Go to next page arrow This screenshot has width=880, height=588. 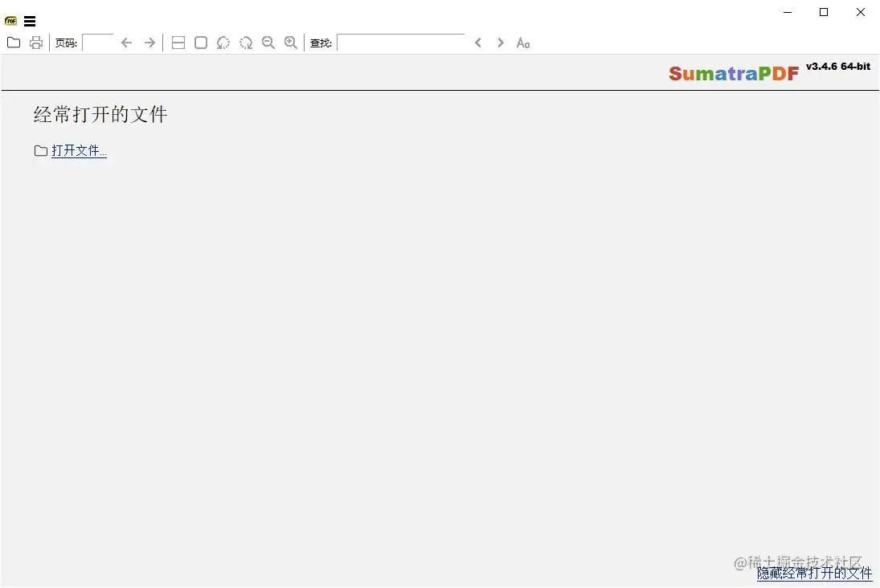pyautogui.click(x=149, y=43)
